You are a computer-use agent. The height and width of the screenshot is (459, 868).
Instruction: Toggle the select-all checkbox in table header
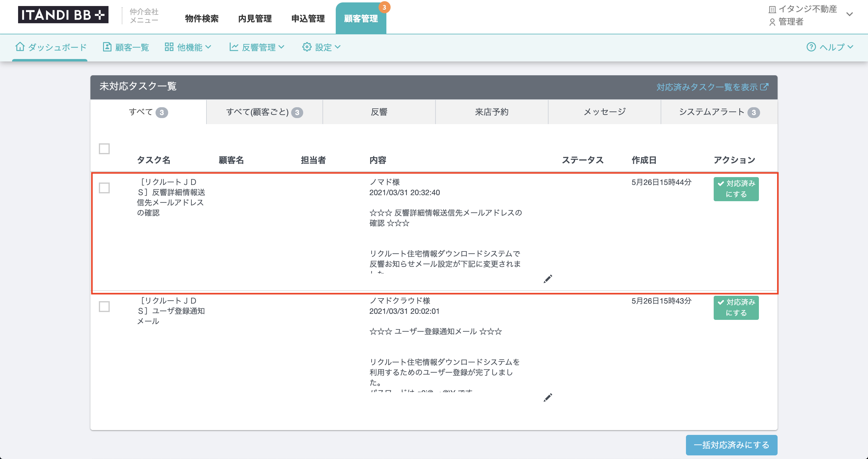click(x=104, y=148)
